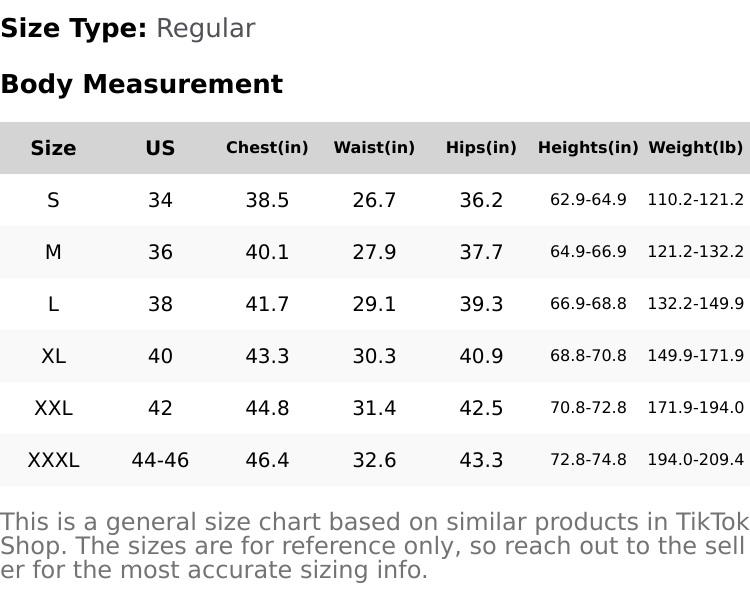Click the size chart disclaimer text
750x606 pixels.
point(374,546)
